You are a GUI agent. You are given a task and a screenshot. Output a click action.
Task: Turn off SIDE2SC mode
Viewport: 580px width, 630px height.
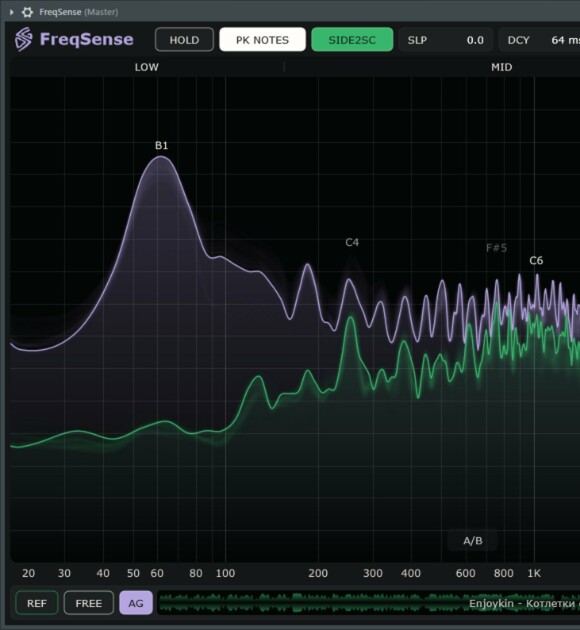[352, 39]
